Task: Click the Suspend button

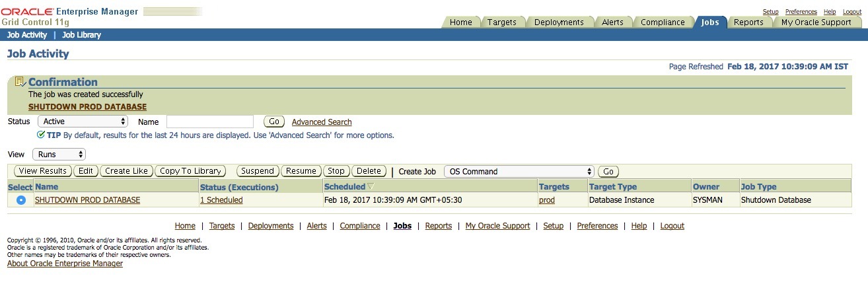Action: coord(258,171)
